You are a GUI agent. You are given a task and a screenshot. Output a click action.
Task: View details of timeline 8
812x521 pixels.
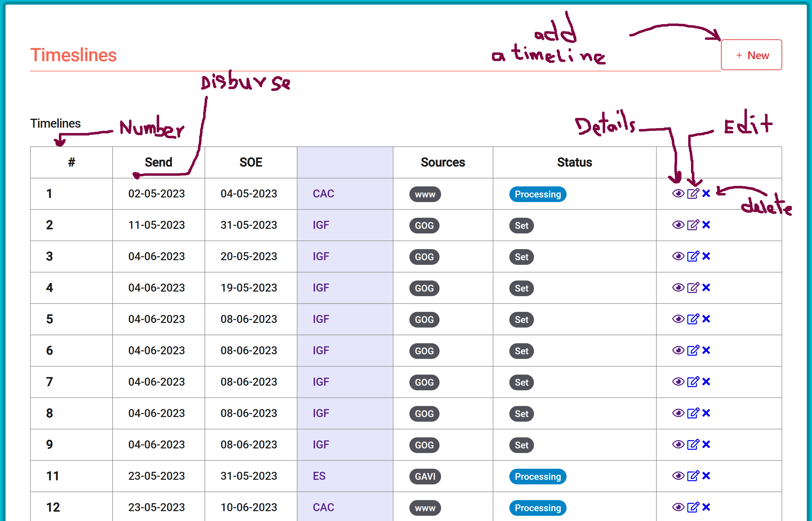(678, 413)
